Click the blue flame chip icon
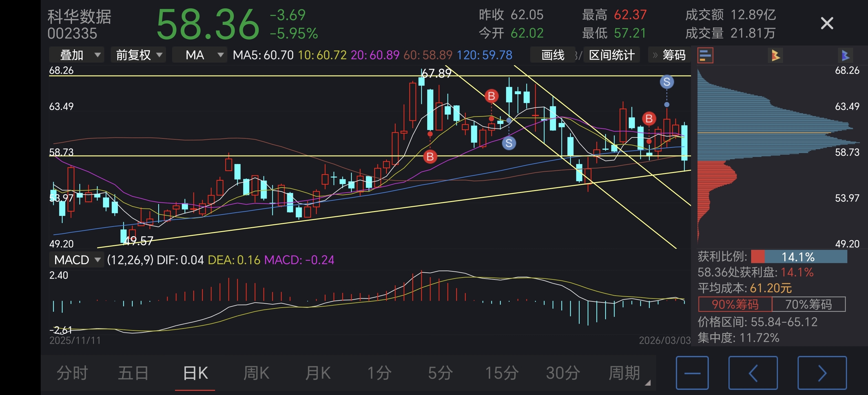This screenshot has height=395, width=868. (x=845, y=55)
